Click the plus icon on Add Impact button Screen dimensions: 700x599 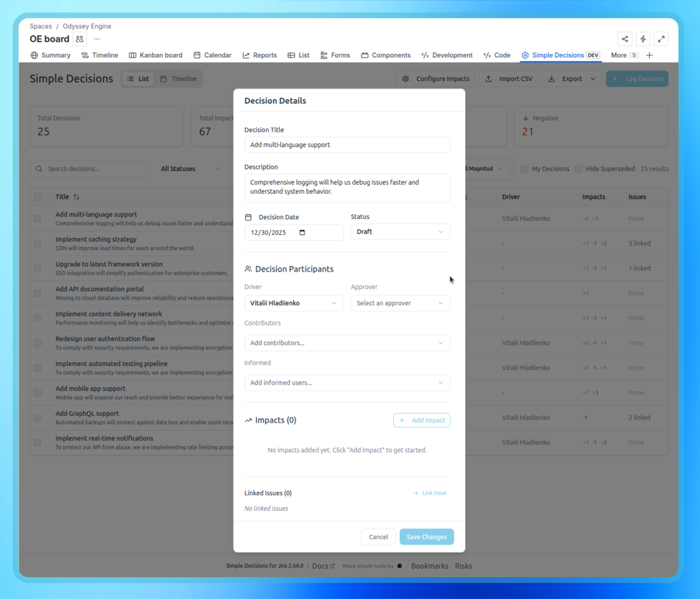point(402,420)
